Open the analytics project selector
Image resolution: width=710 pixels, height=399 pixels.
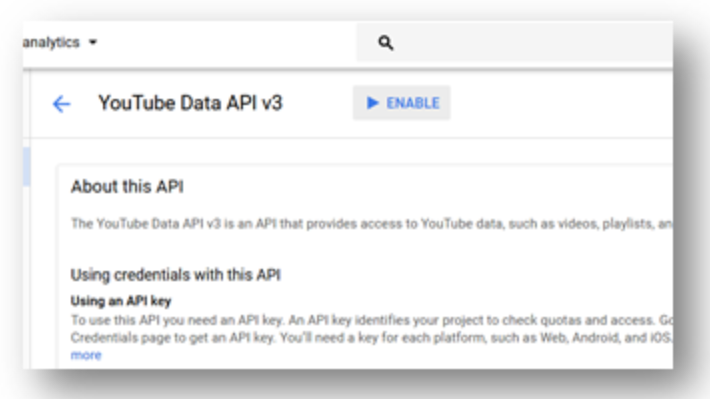point(59,42)
